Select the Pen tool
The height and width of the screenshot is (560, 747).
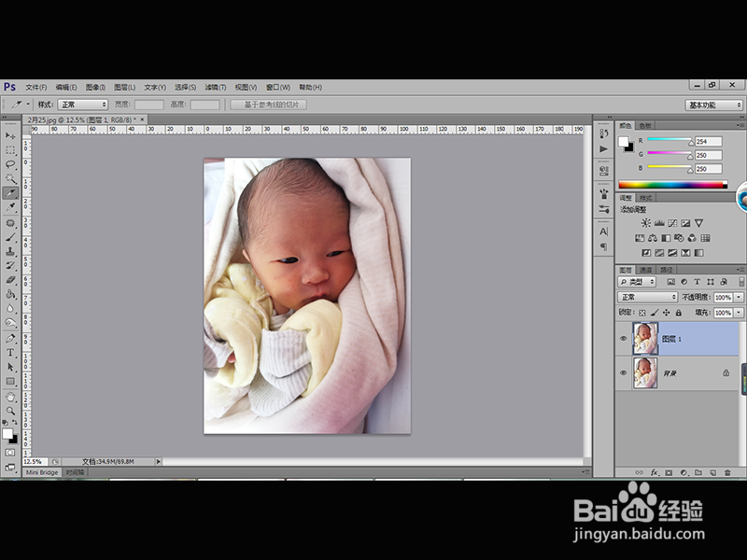coord(10,339)
